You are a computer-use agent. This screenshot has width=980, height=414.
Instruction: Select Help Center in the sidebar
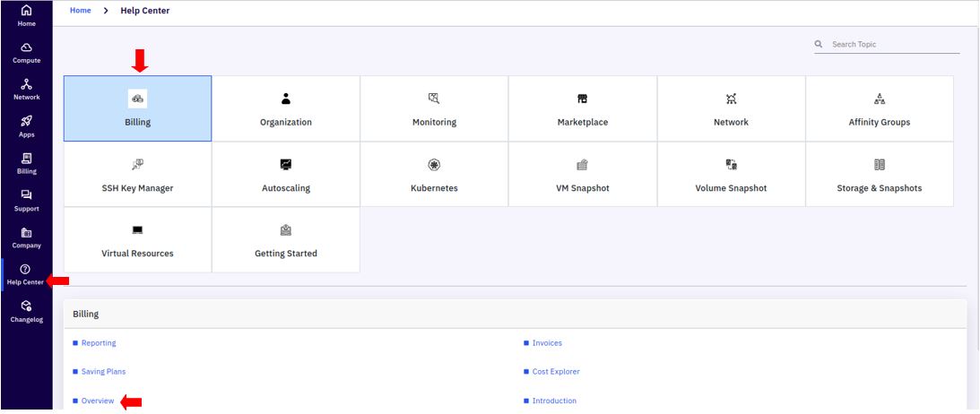pyautogui.click(x=26, y=275)
